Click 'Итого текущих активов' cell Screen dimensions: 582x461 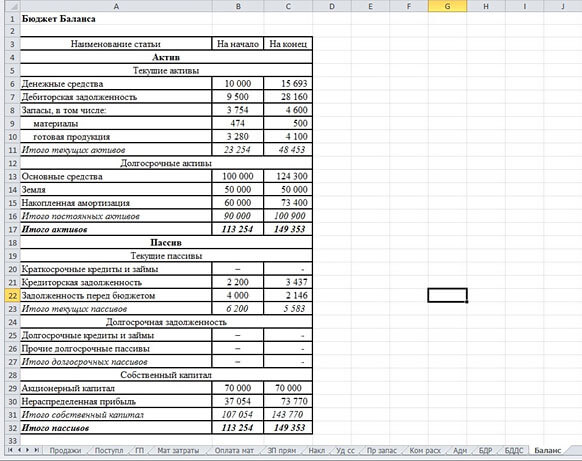point(116,150)
